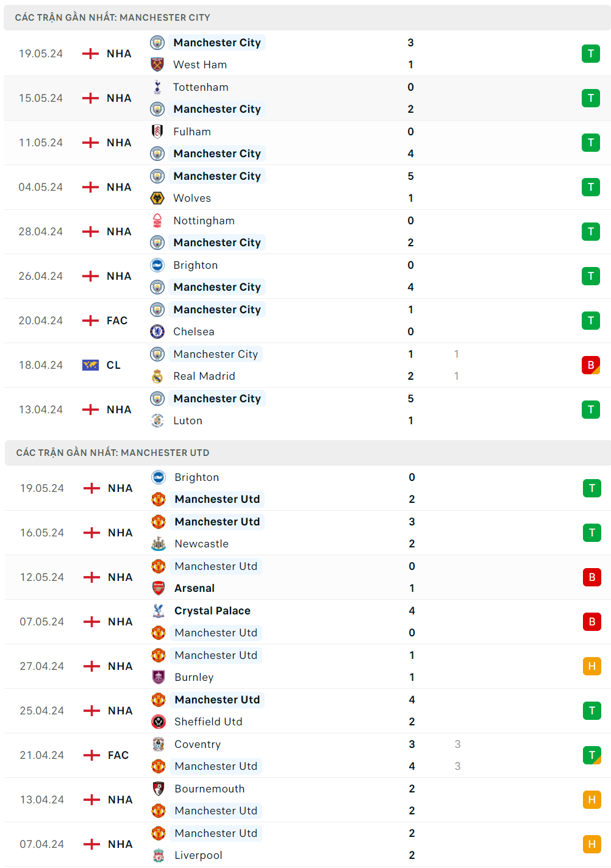611x868 pixels.
Task: Click the Arsenal club crest icon
Action: pyautogui.click(x=159, y=588)
